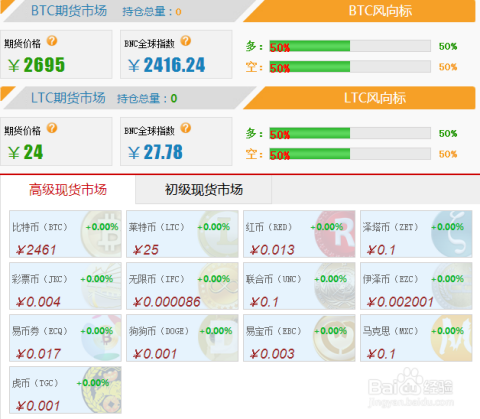Click help icon next to LTC 期货价格

52,128
